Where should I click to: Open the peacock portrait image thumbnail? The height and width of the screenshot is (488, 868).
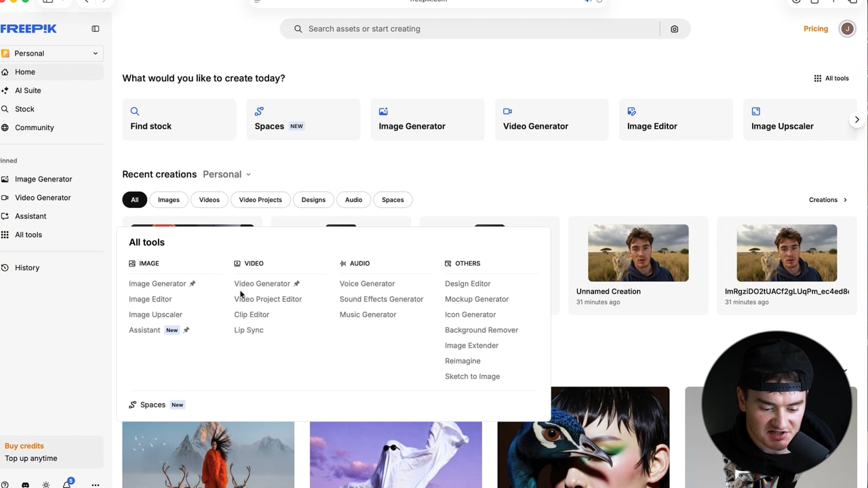[x=583, y=437]
